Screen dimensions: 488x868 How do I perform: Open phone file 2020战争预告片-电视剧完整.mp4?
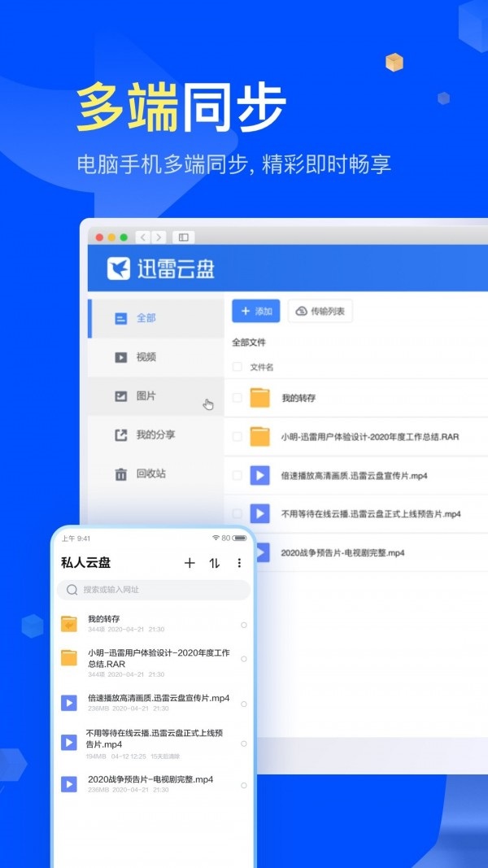pyautogui.click(x=150, y=779)
